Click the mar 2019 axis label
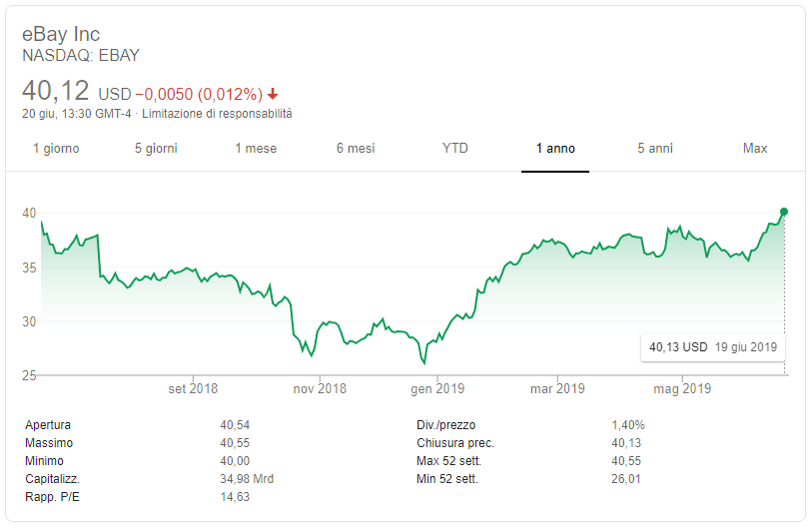The height and width of the screenshot is (528, 812). [x=557, y=388]
